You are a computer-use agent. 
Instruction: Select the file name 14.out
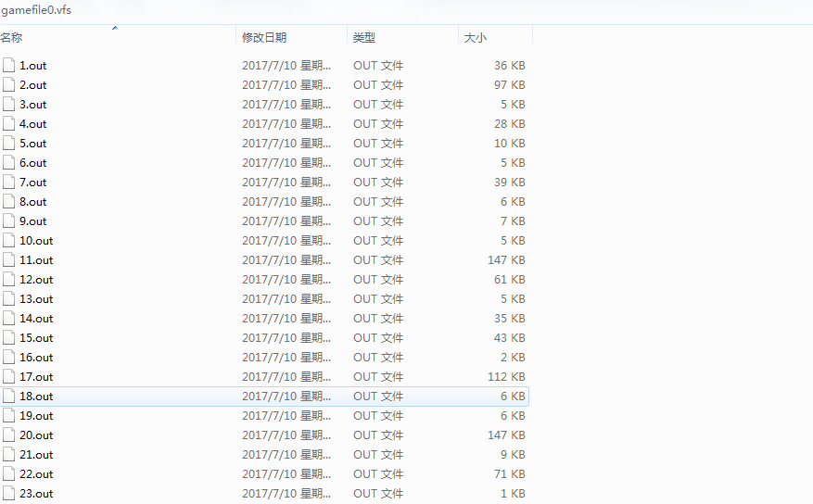[x=36, y=319]
